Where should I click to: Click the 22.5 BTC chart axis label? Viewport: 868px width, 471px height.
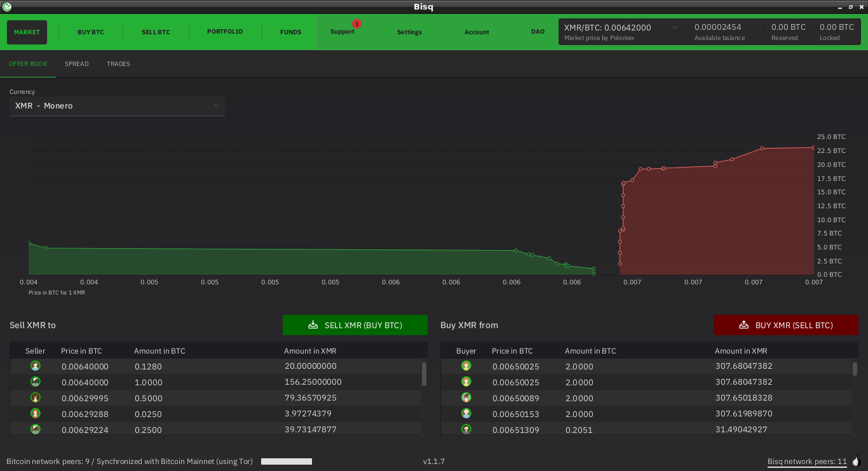pos(831,150)
